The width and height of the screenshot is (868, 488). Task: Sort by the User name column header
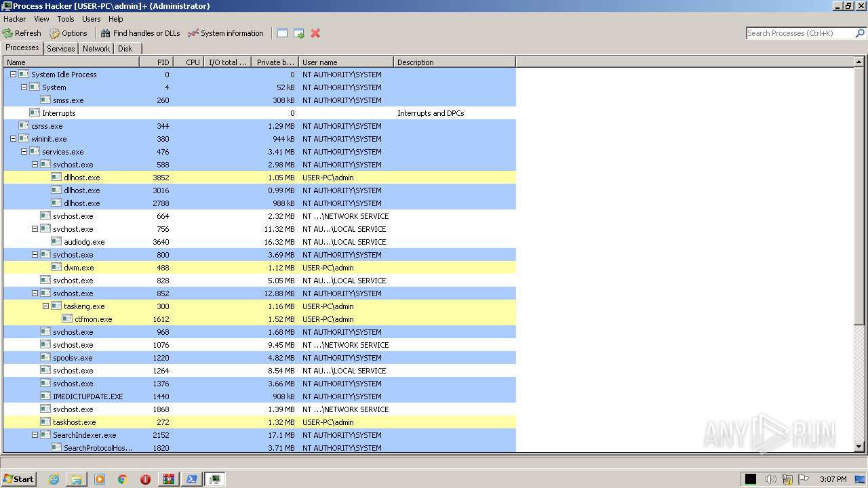pos(346,62)
